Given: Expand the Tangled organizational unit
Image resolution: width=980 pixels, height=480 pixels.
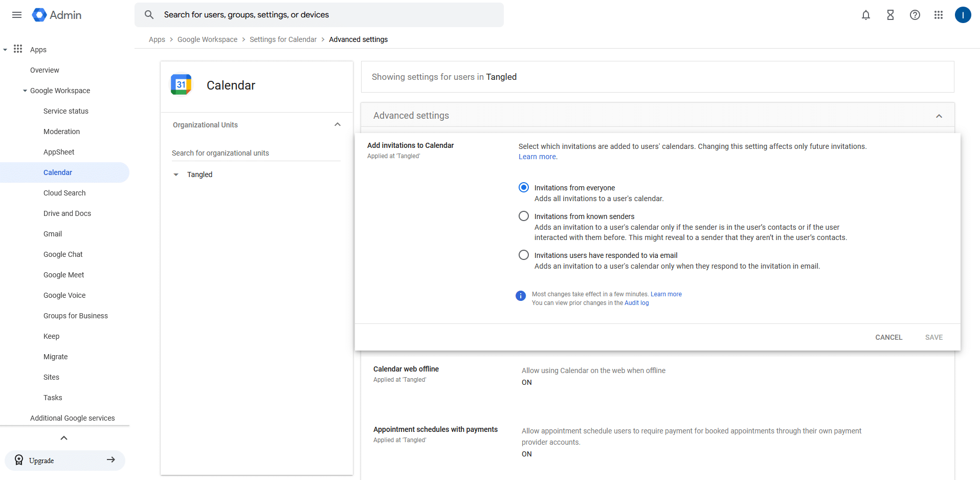Looking at the screenshot, I should pos(176,174).
